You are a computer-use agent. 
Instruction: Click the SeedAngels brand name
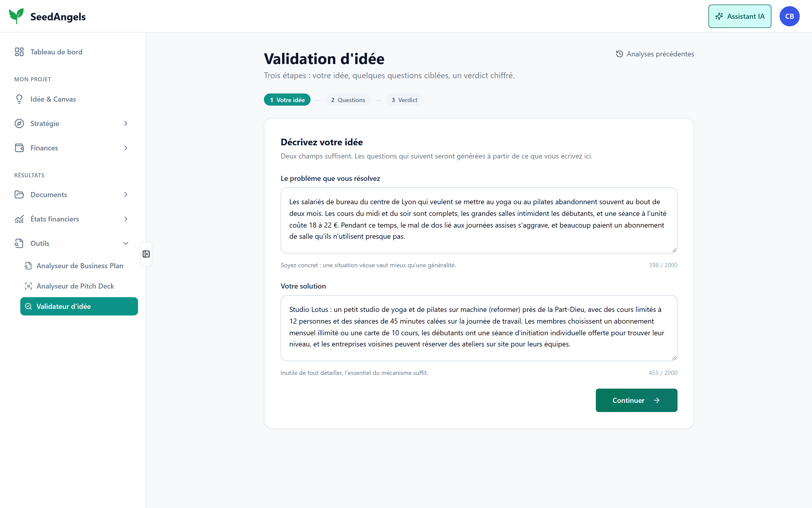click(58, 17)
